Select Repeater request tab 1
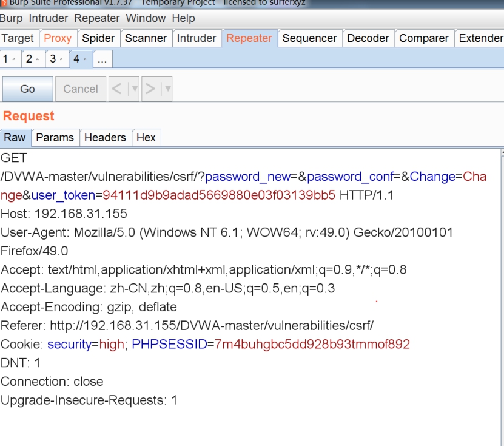Screen dimensions: 504x446 point(6,59)
